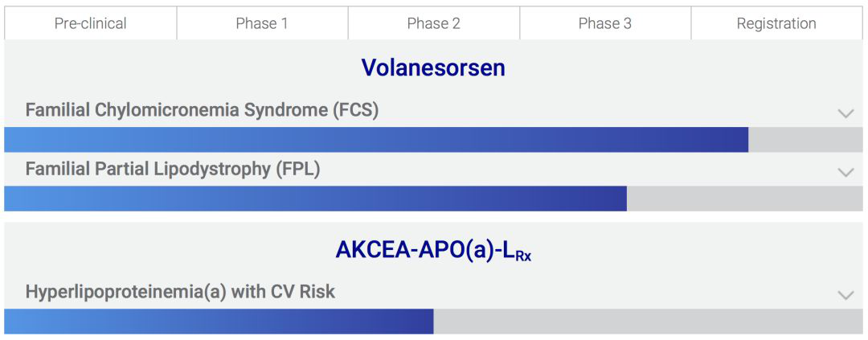
Task: Click the gray unfilled part of the FPL bar
Action: click(744, 199)
